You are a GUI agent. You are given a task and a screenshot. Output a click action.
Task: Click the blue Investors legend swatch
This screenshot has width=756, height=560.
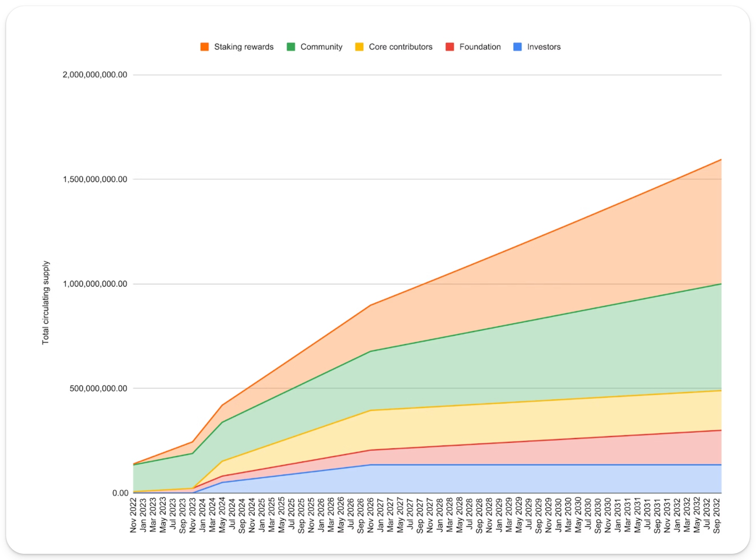(x=518, y=47)
